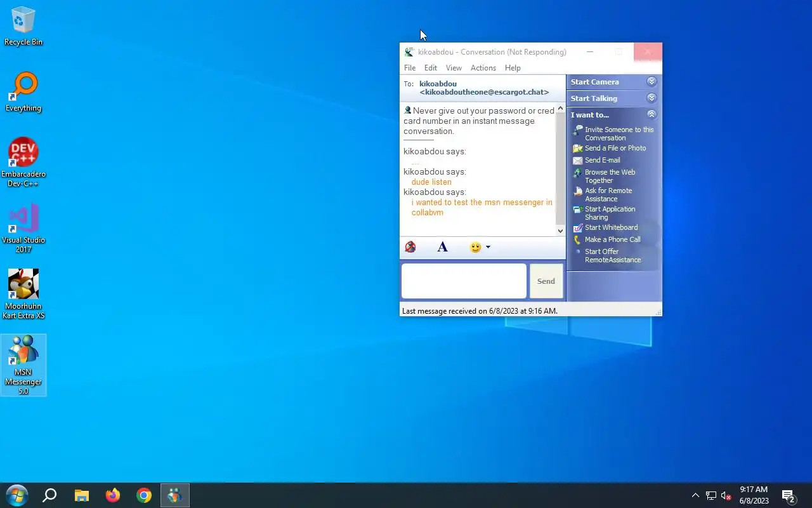Select the Embarcadero Dev-C++ desktop icon
812x508 pixels.
click(x=23, y=163)
